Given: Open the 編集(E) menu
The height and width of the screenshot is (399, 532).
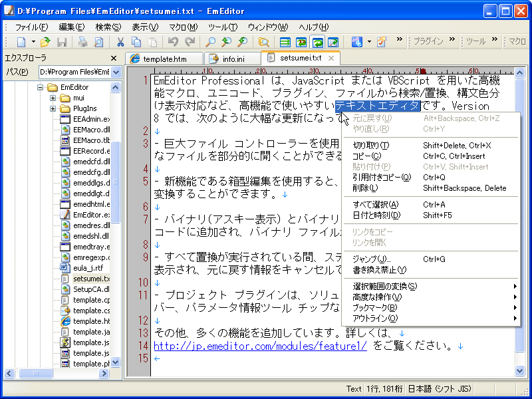Looking at the screenshot, I should coord(72,27).
